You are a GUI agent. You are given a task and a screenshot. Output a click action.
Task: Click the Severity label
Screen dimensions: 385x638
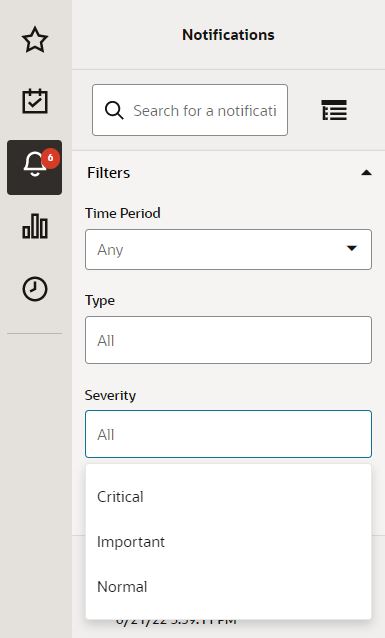[110, 395]
